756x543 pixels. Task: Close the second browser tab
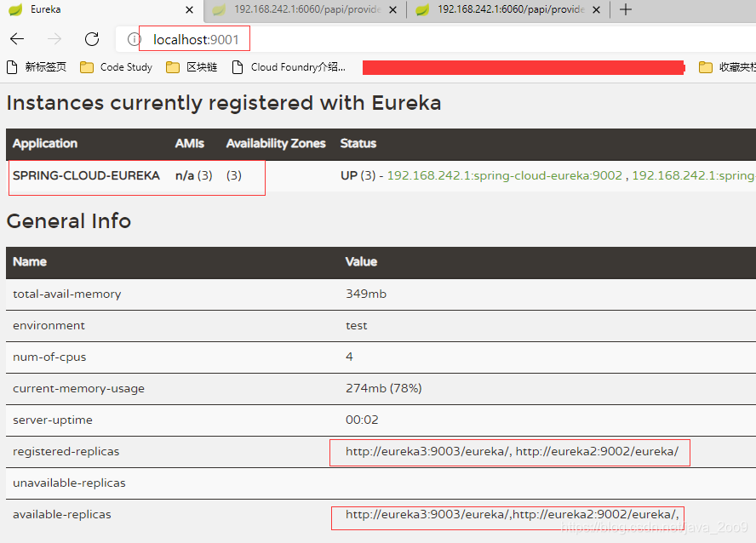pyautogui.click(x=393, y=9)
